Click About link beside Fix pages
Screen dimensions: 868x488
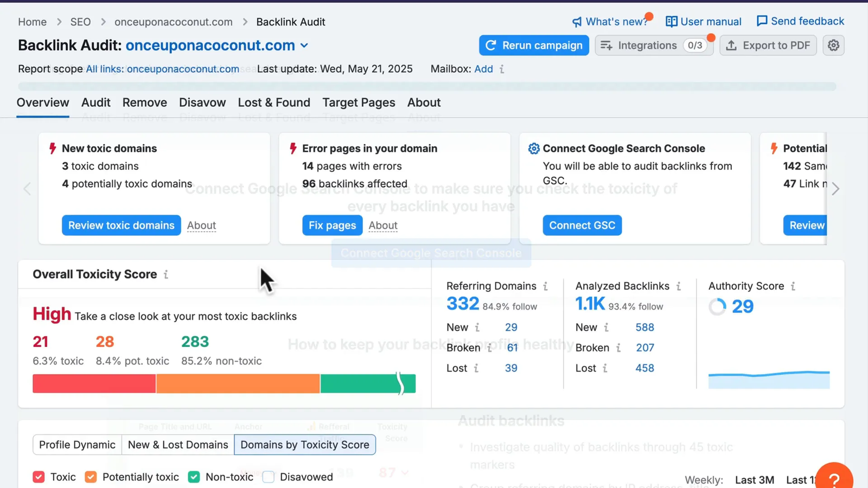tap(383, 226)
